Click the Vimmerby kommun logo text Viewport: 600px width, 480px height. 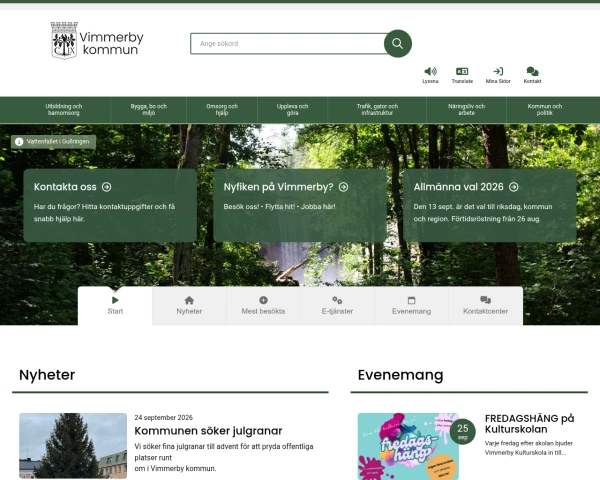pyautogui.click(x=111, y=43)
